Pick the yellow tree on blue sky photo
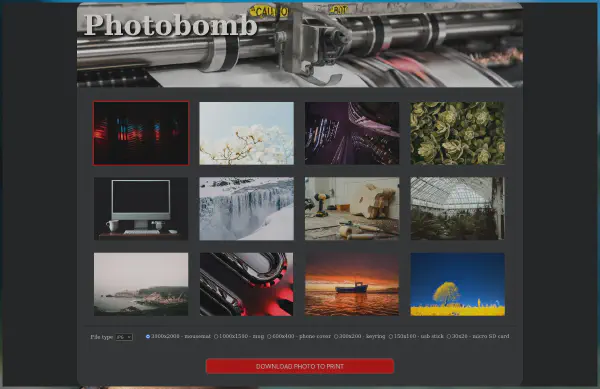This screenshot has height=389, width=600. [x=458, y=284]
